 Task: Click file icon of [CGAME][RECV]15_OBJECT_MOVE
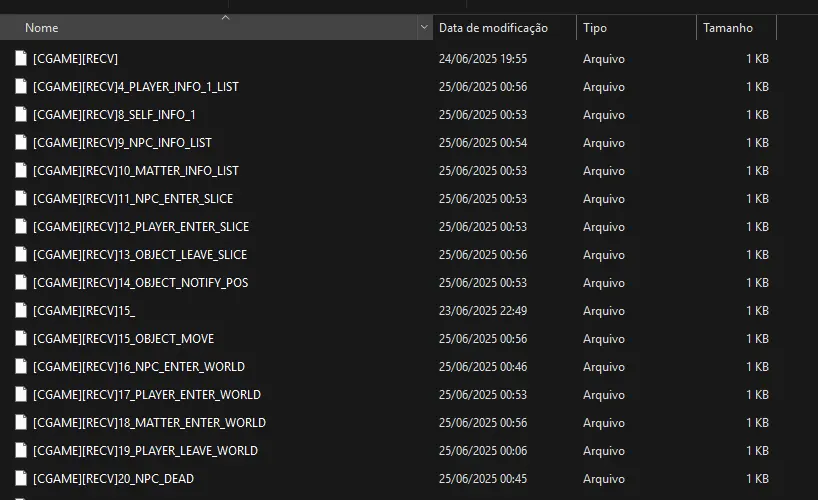[21, 339]
